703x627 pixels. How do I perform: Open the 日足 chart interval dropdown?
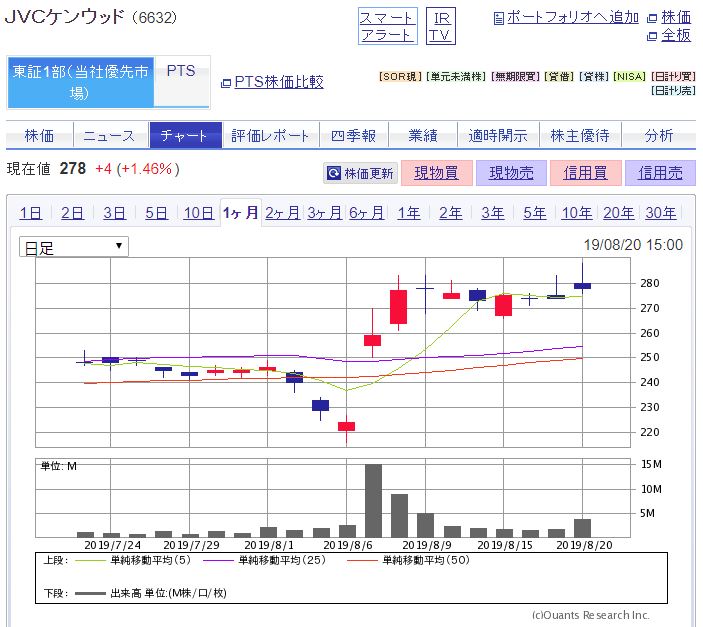point(74,247)
